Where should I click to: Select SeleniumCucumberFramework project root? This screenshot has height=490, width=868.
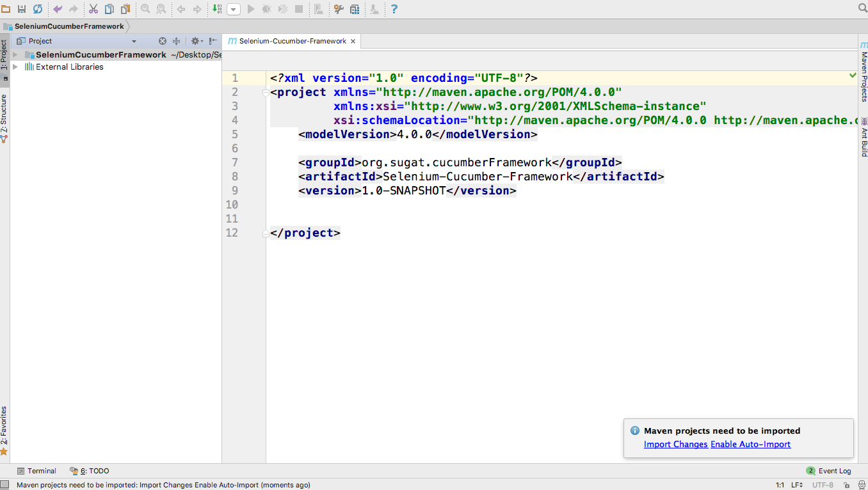point(101,55)
